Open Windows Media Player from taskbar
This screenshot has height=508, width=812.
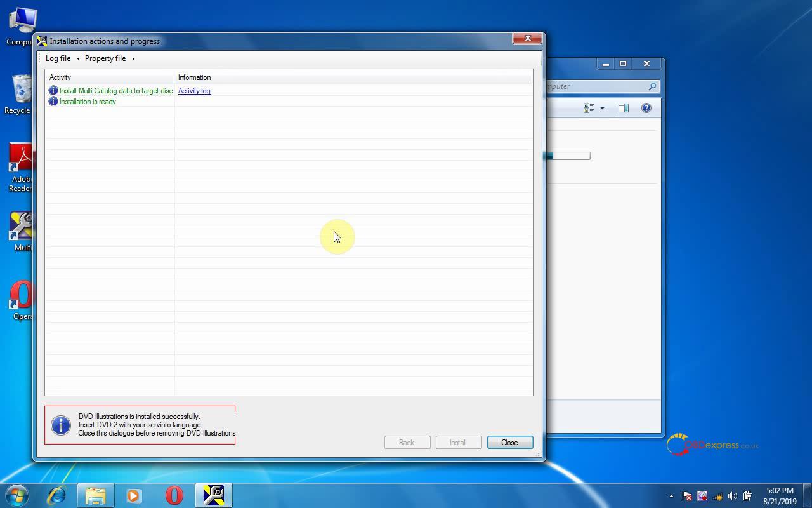point(134,495)
